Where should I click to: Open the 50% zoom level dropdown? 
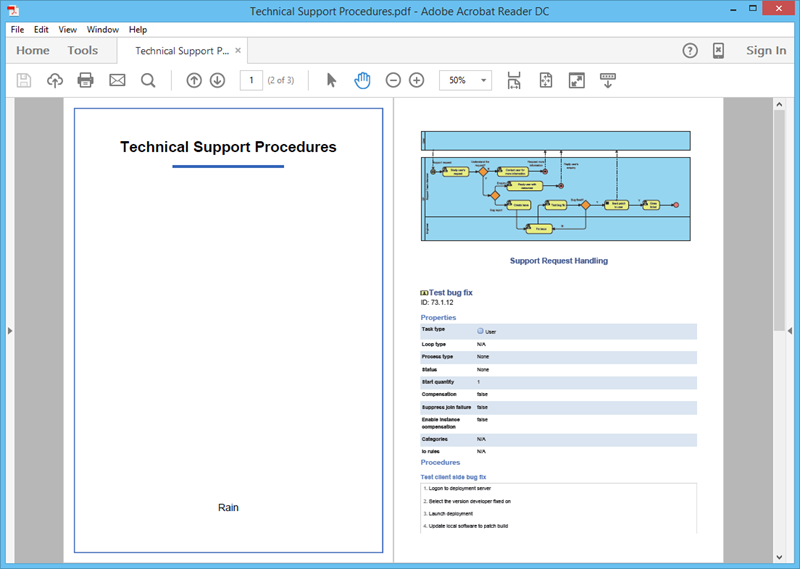pyautogui.click(x=485, y=80)
